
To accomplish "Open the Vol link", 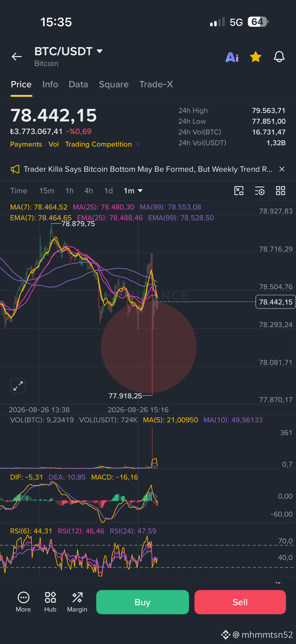I will pos(53,144).
